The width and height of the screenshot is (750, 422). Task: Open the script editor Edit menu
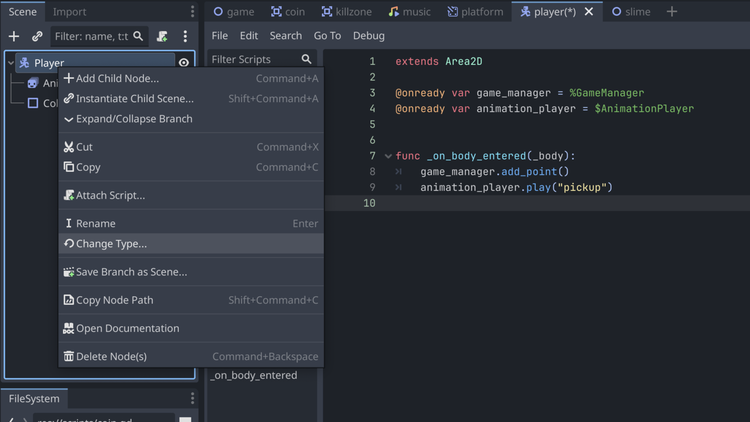pyautogui.click(x=249, y=36)
